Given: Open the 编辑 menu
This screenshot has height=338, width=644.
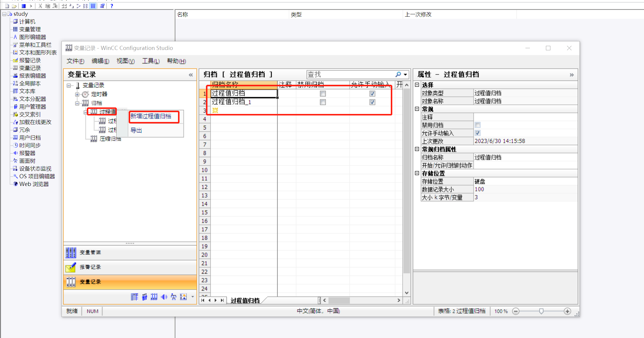Looking at the screenshot, I should point(100,61).
